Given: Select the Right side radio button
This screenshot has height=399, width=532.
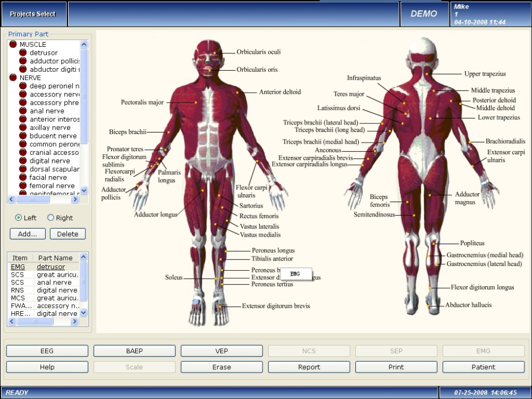Looking at the screenshot, I should (x=51, y=218).
